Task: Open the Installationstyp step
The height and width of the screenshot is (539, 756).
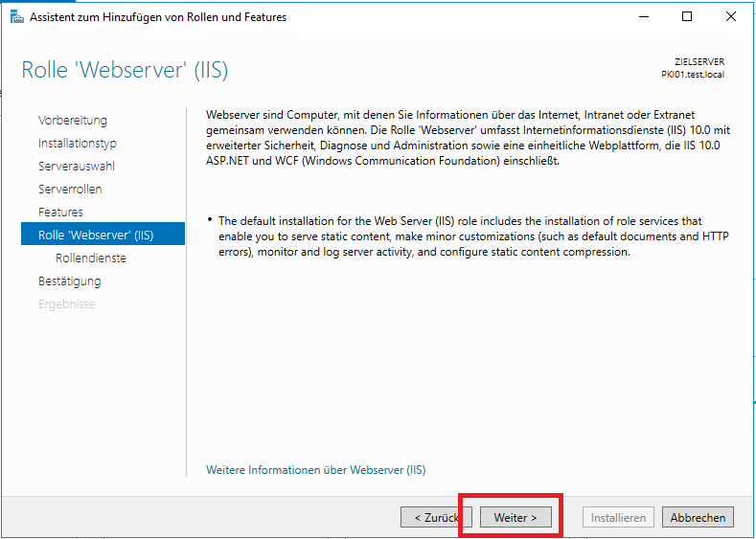Action: click(x=78, y=144)
